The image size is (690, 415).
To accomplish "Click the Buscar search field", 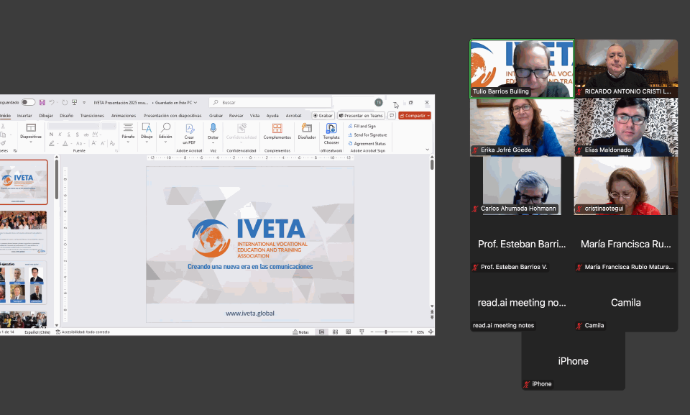I will (x=270, y=102).
